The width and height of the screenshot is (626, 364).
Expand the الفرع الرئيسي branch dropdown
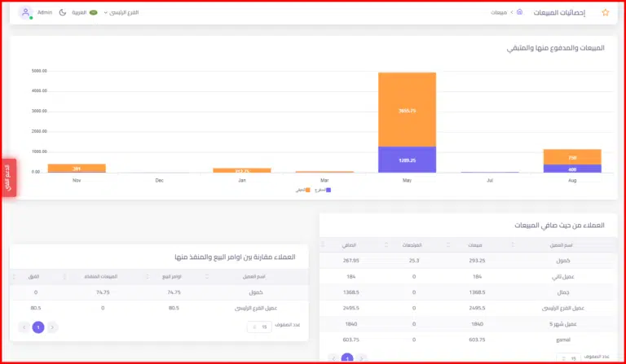pos(121,12)
